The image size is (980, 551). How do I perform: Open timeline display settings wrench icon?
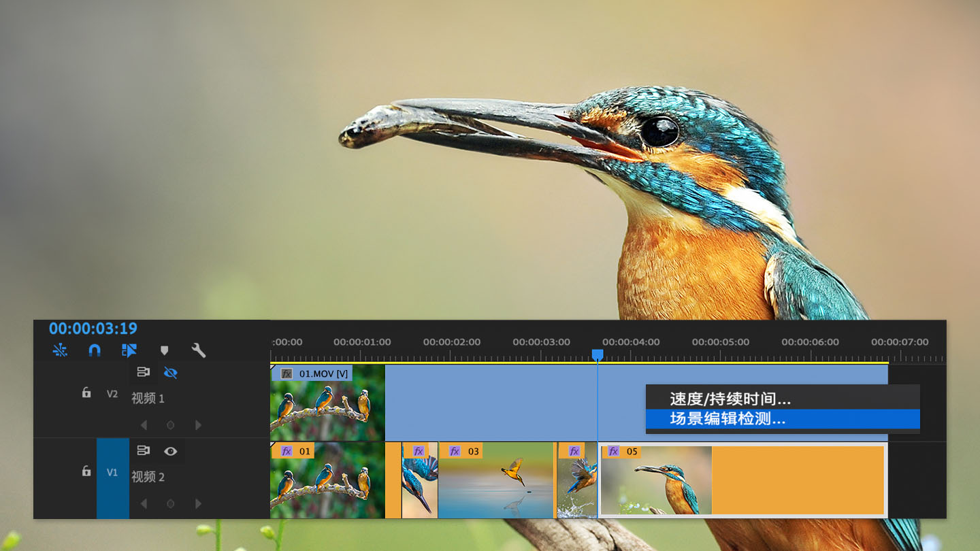pyautogui.click(x=199, y=350)
